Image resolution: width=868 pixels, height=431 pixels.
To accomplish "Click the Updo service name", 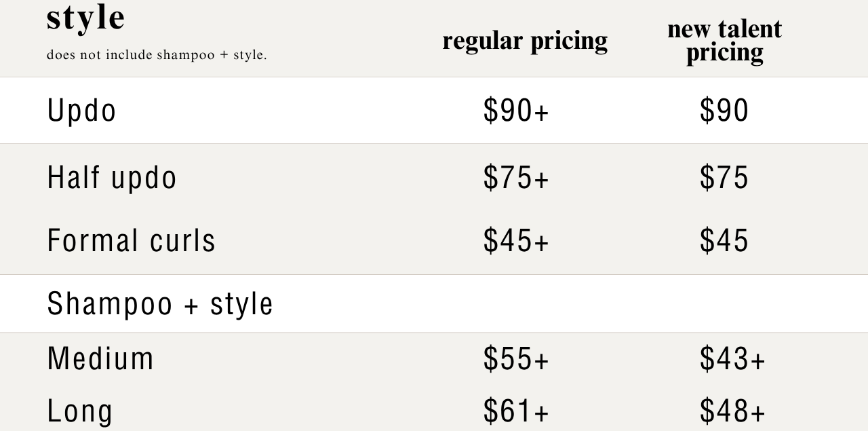I will click(x=81, y=111).
